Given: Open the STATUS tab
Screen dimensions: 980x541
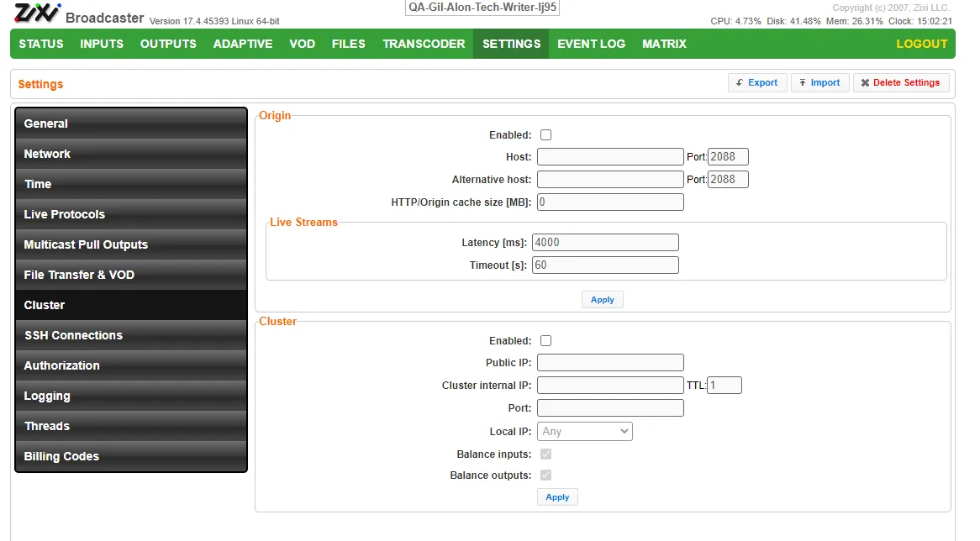Looking at the screenshot, I should tap(41, 44).
